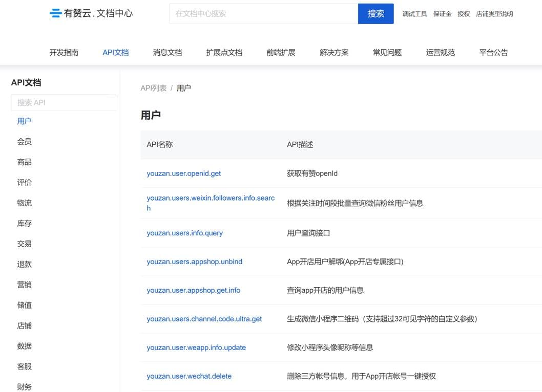Open the 授权 link

(464, 14)
